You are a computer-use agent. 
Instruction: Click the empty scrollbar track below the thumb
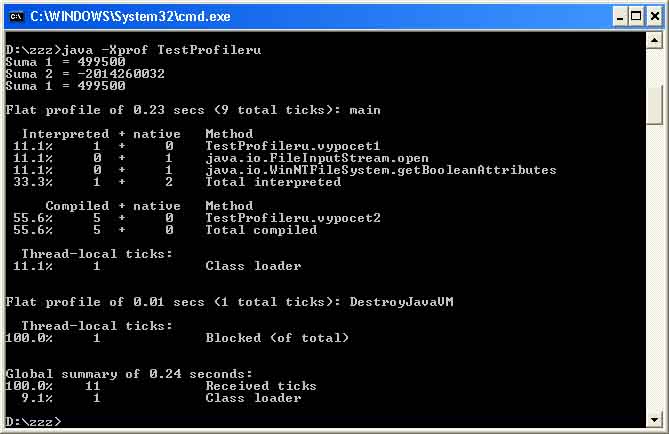(654, 270)
